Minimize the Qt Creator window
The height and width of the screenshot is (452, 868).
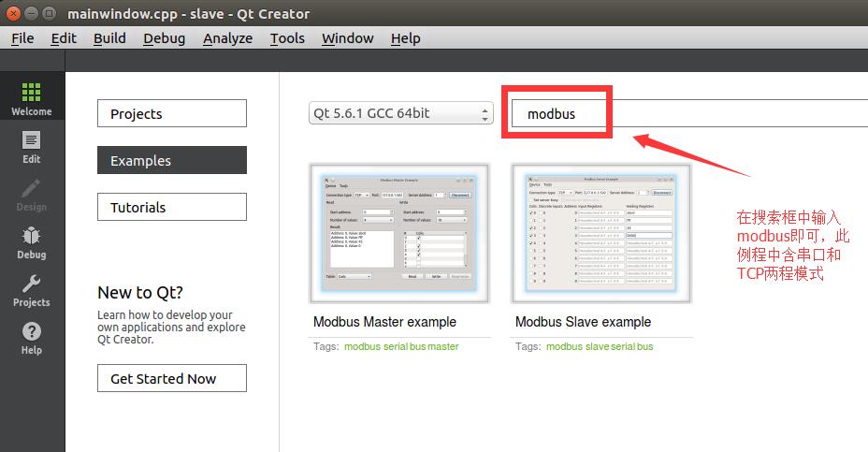(32, 13)
